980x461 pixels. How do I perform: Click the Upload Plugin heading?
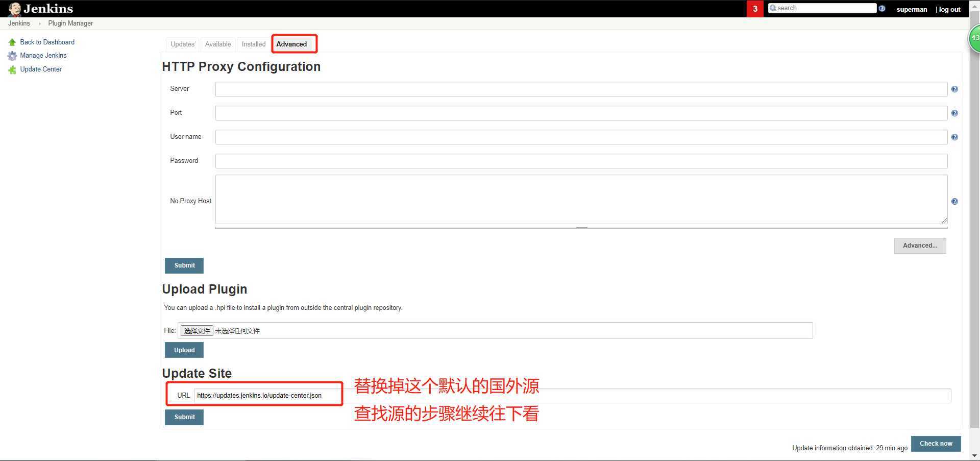tap(204, 289)
